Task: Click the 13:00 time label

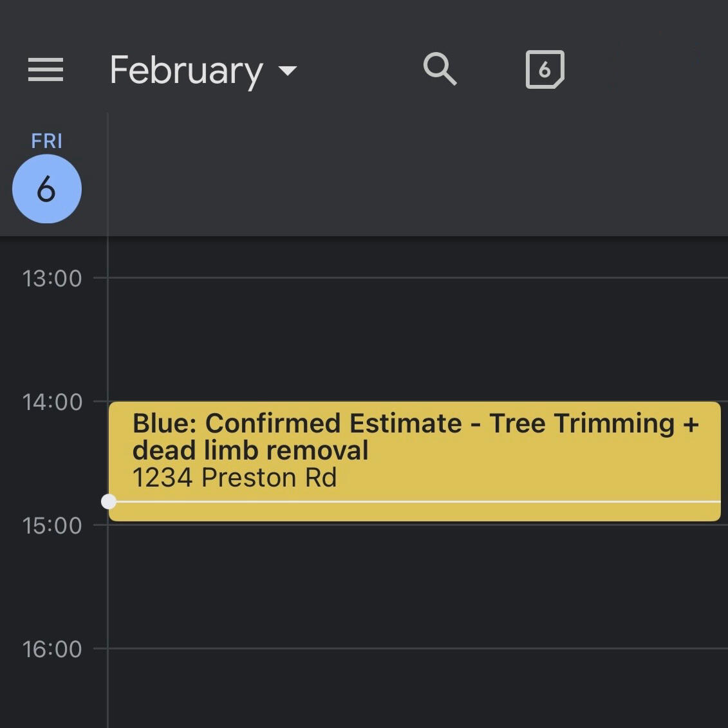Action: pos(52,279)
